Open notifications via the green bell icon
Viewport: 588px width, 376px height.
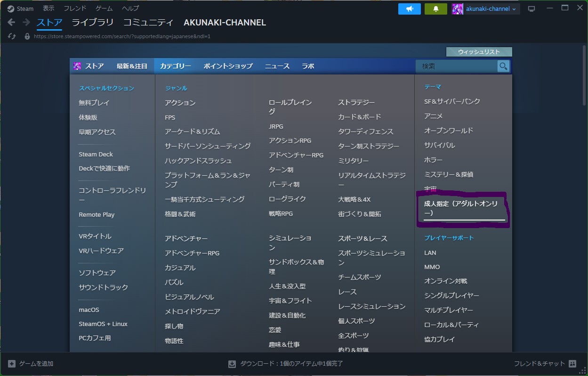point(436,9)
